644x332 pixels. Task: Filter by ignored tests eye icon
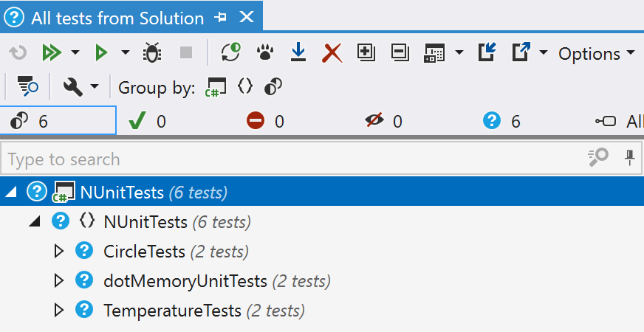[x=383, y=121]
